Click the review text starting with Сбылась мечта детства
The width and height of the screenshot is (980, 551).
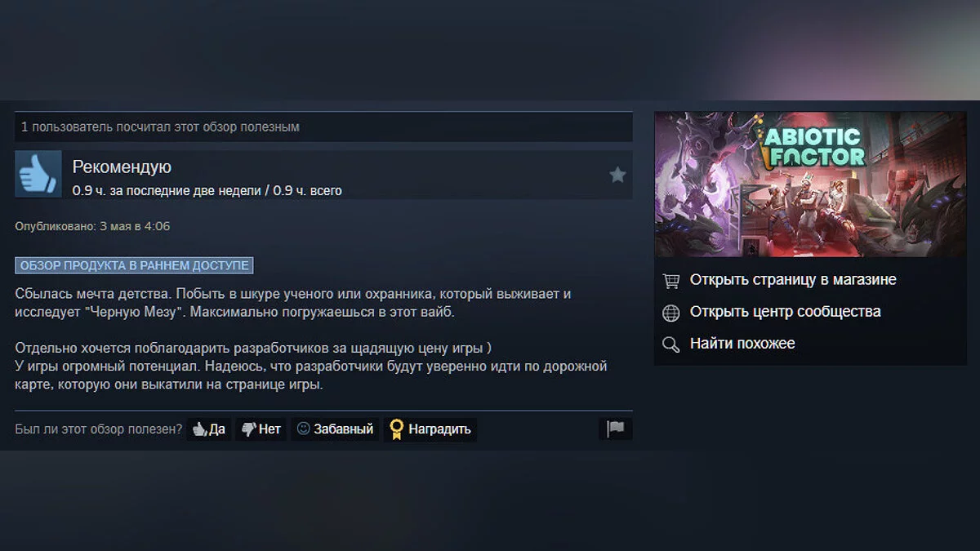[x=311, y=339]
